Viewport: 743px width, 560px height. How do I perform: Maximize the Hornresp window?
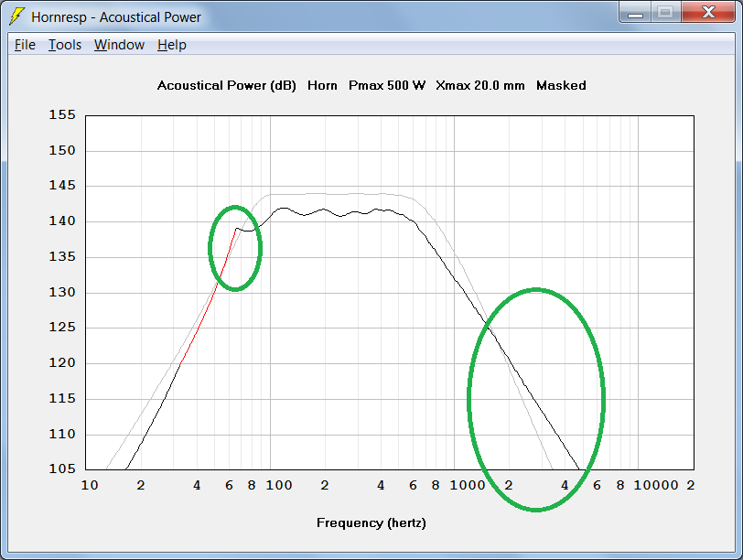(666, 12)
